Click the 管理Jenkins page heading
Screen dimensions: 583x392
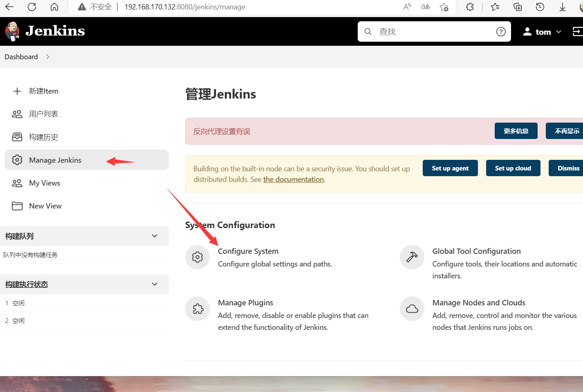pos(220,94)
